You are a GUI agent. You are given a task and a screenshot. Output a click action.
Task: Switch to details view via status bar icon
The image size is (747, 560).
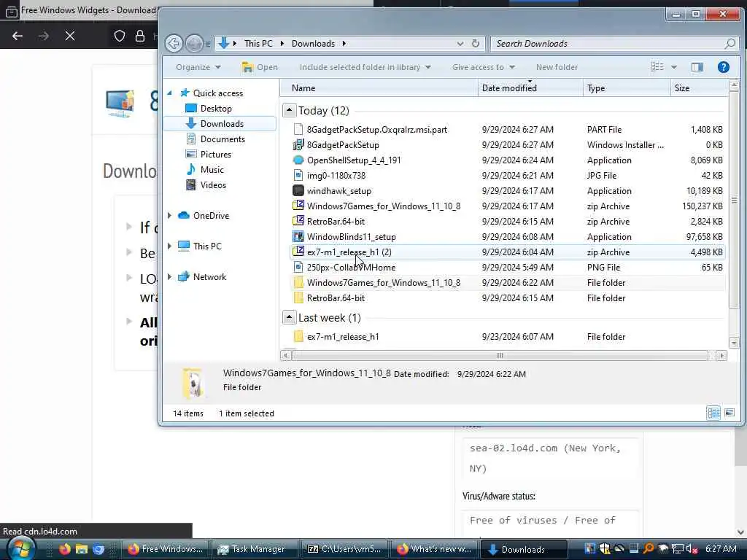point(713,413)
